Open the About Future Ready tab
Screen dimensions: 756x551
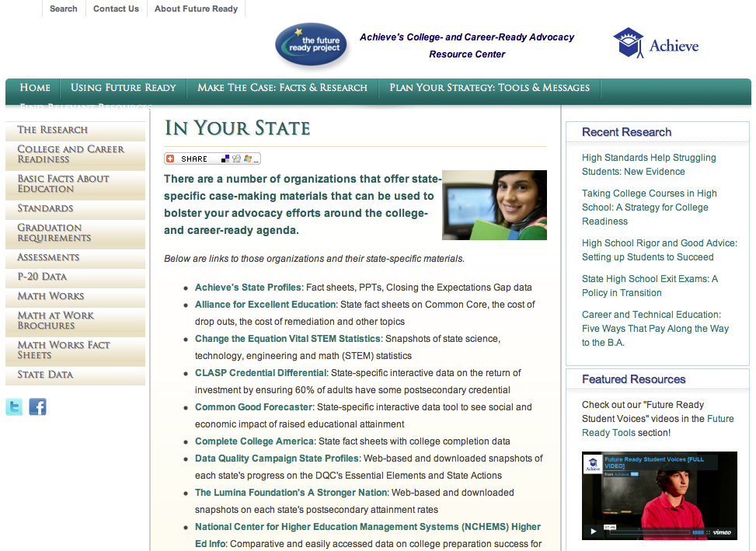pyautogui.click(x=197, y=9)
